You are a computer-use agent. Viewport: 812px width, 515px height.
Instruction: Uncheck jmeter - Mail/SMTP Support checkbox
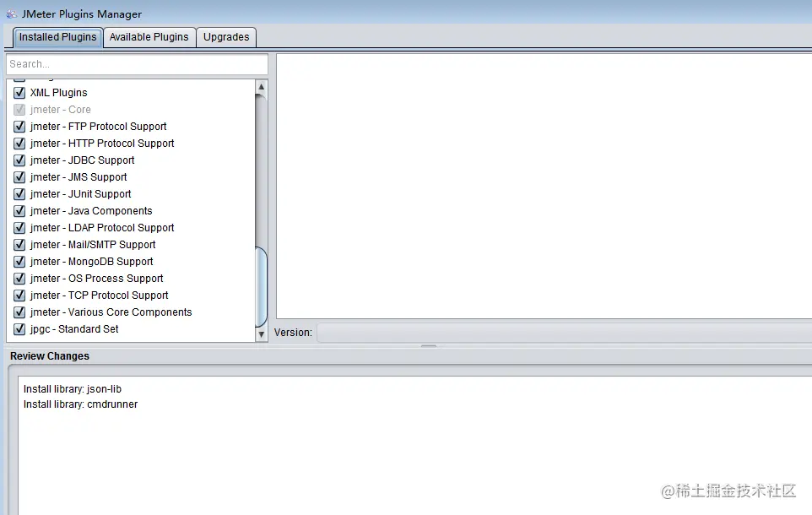pyautogui.click(x=19, y=245)
